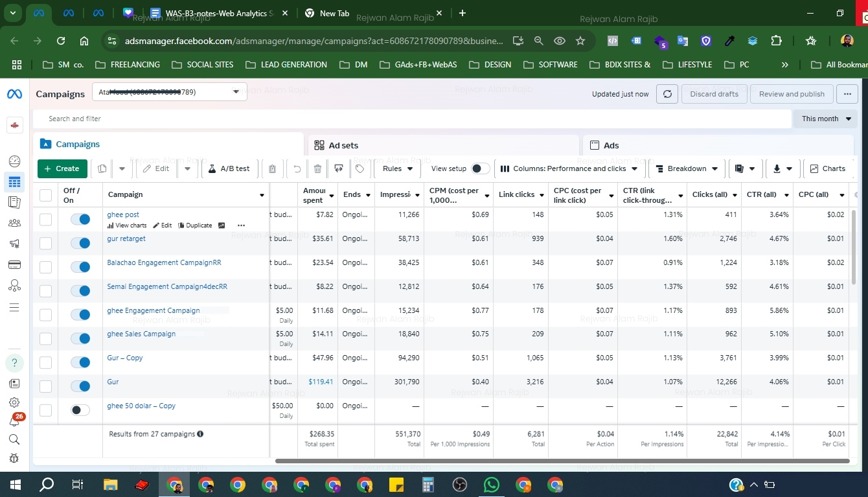
Task: Click the help question mark icon
Action: tap(14, 362)
